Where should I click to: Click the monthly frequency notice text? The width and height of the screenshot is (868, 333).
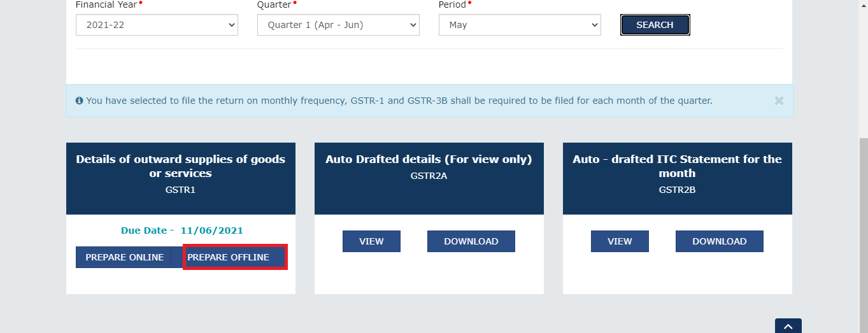coord(399,101)
